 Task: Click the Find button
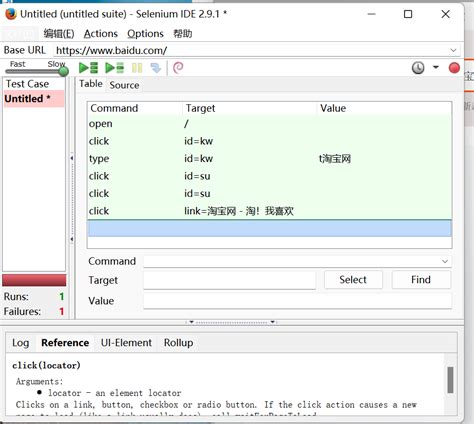coord(421,280)
